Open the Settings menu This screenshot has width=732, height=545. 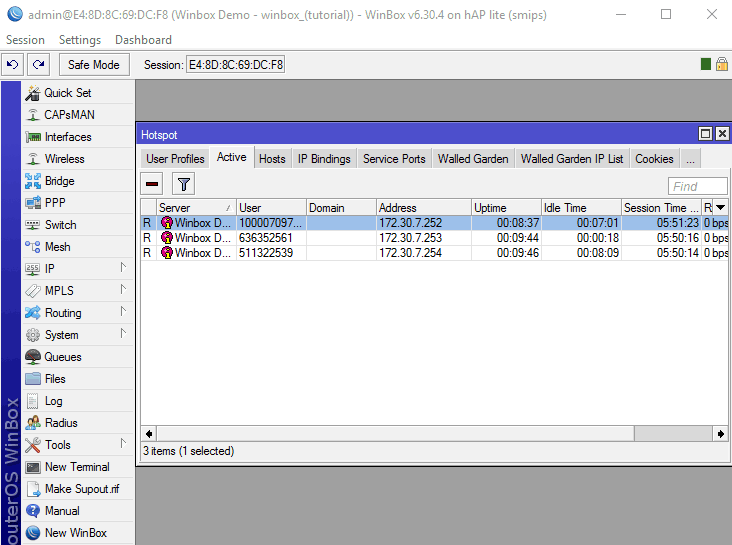80,40
